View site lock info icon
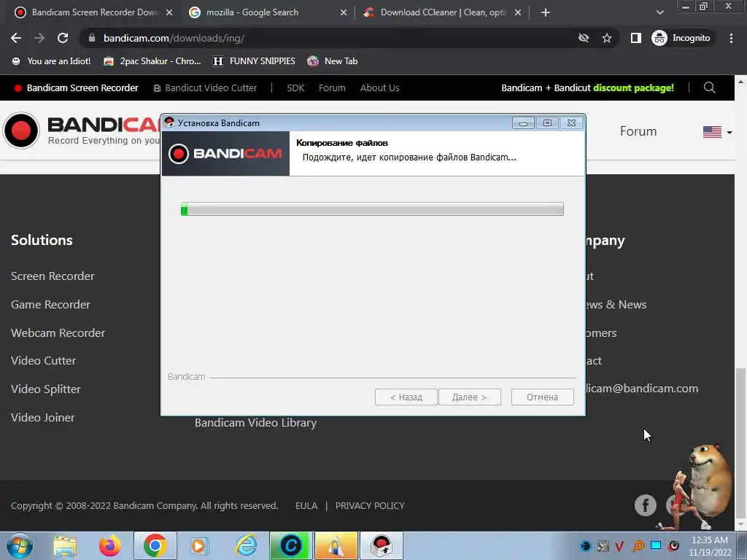 click(92, 38)
